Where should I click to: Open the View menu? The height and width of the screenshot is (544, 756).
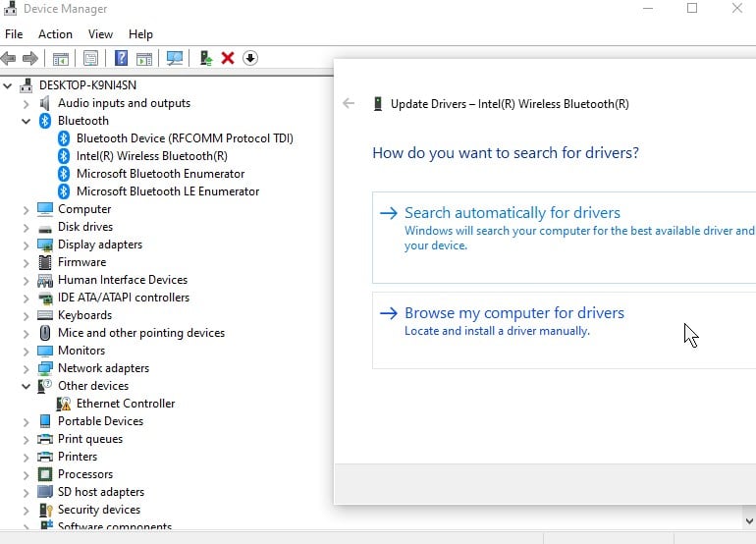coord(100,33)
